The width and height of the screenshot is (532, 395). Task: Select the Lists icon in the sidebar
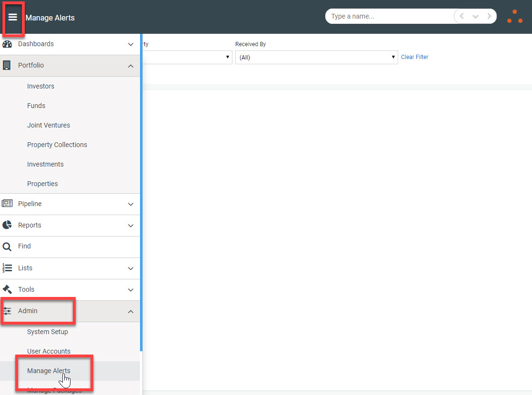(x=7, y=268)
